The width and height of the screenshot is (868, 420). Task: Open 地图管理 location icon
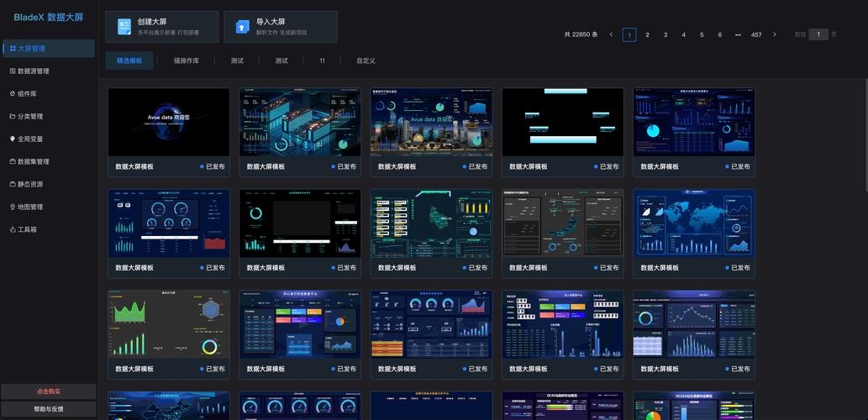click(x=12, y=207)
